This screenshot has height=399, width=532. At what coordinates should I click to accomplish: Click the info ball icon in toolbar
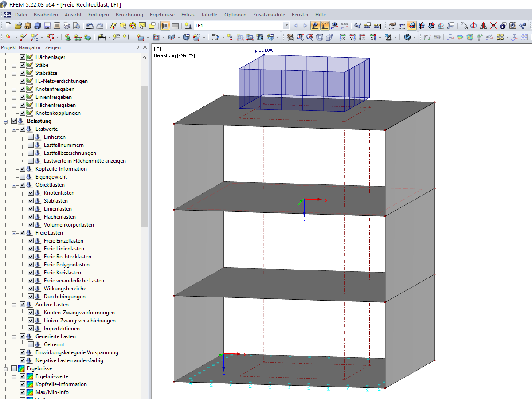pos(503,26)
